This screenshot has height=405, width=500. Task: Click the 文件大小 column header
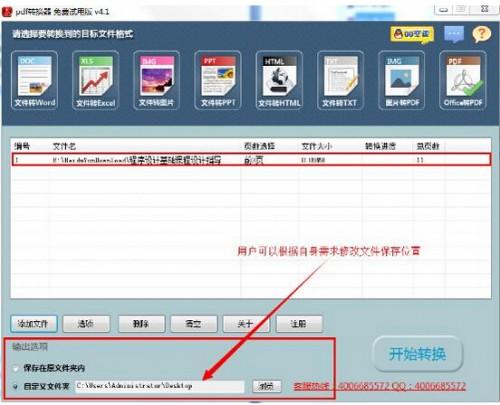click(x=317, y=146)
